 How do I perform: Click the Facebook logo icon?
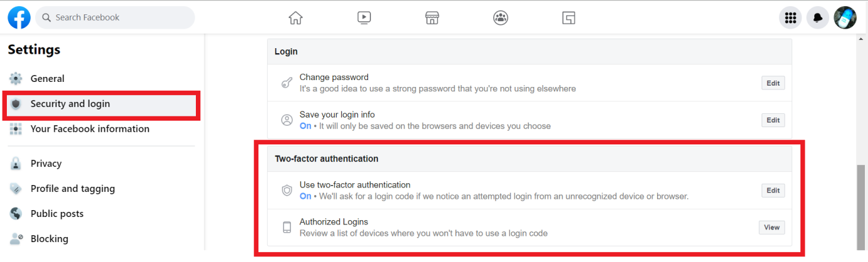(x=19, y=18)
